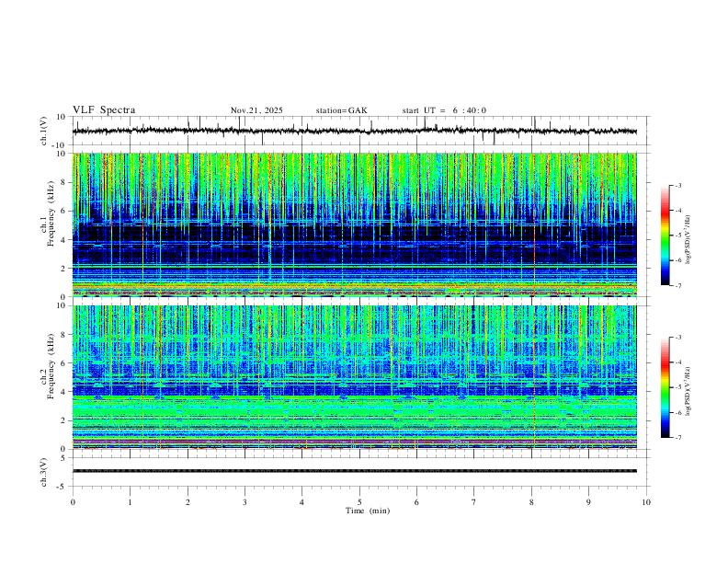
Task: Select ch.1 "Frequency (kHz)" axis label
Action: pyautogui.click(x=51, y=214)
